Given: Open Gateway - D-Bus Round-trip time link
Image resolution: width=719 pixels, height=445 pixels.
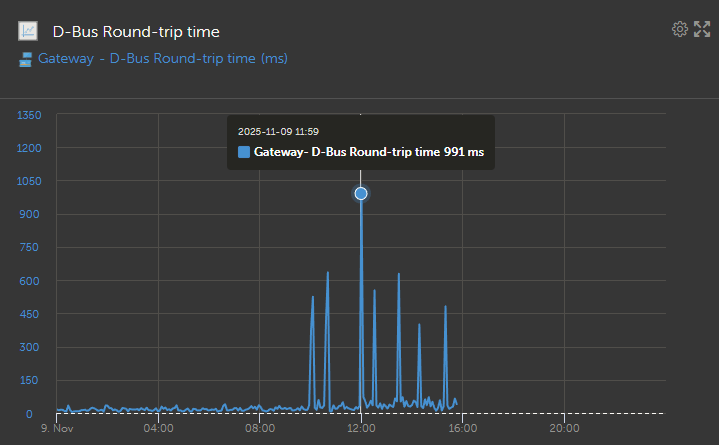Looking at the screenshot, I should tap(163, 59).
